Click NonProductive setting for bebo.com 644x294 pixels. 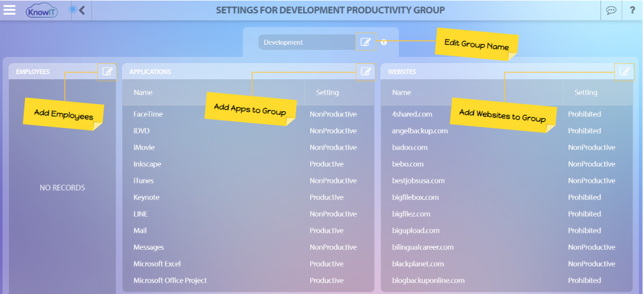coord(592,164)
